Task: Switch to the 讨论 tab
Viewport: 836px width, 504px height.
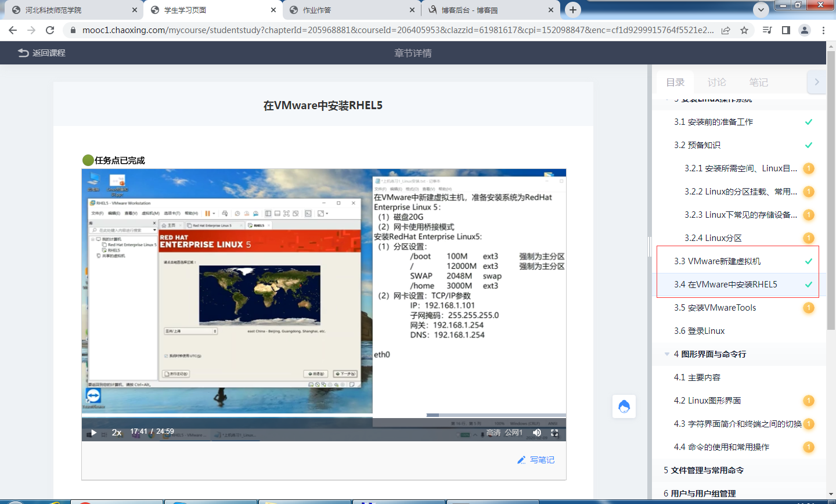Action: click(x=717, y=82)
